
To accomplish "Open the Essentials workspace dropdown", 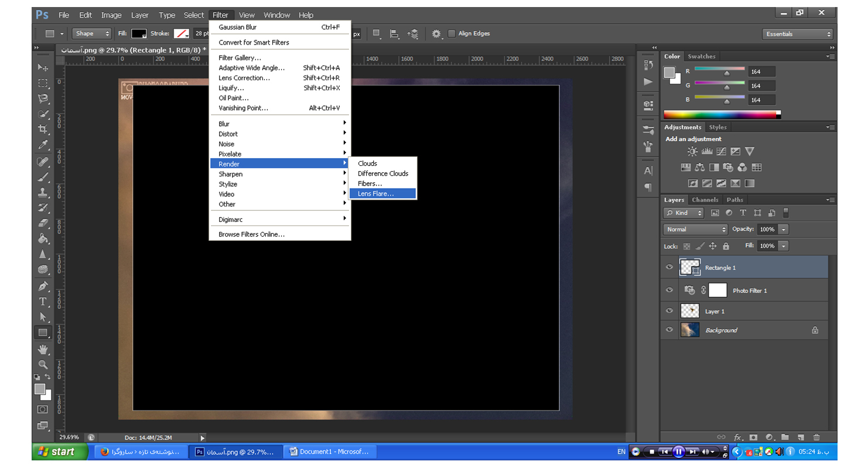I will (x=797, y=34).
